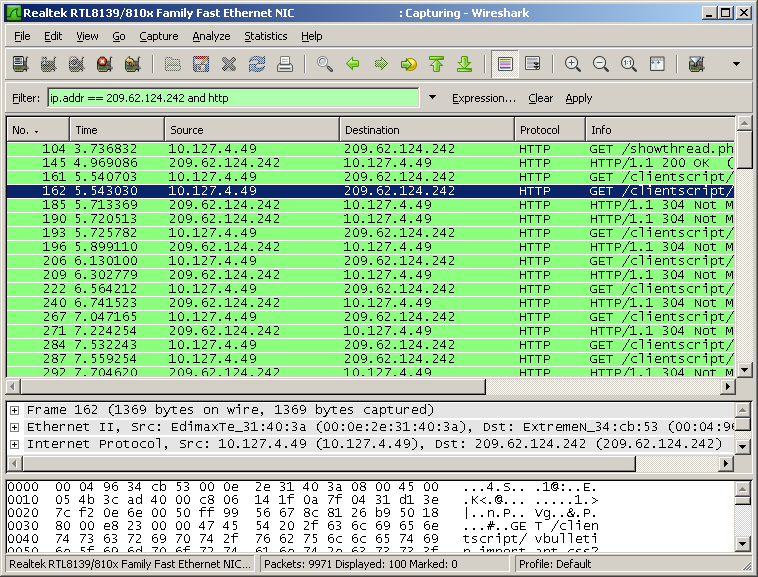Zoom in toolbar icon
Image resolution: width=758 pixels, height=577 pixels.
pyautogui.click(x=572, y=64)
